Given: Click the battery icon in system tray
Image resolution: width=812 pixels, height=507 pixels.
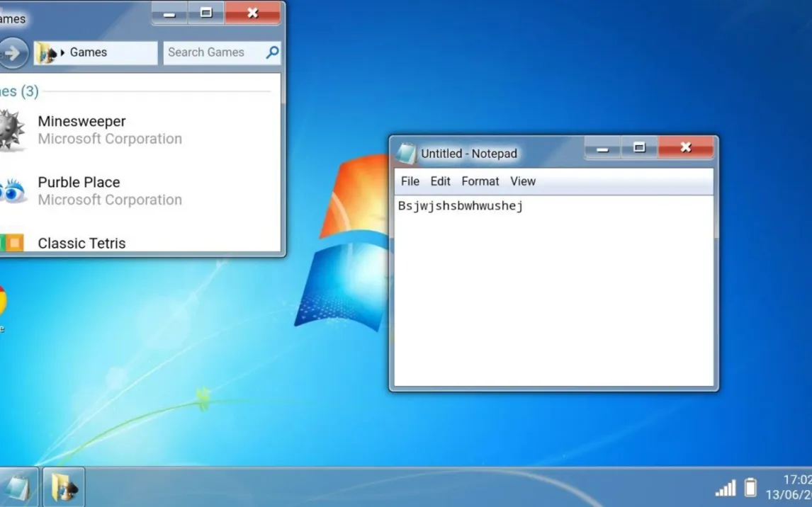Looking at the screenshot, I should point(750,487).
